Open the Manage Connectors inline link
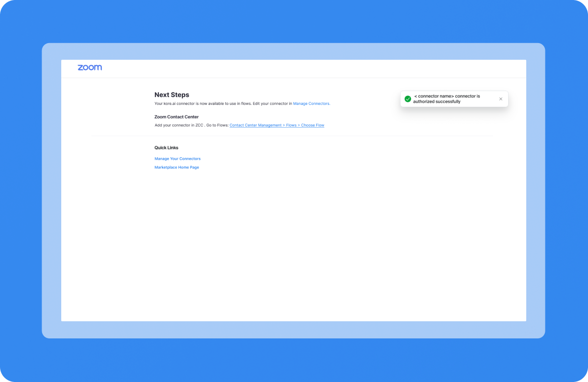The height and width of the screenshot is (382, 588). coord(312,104)
